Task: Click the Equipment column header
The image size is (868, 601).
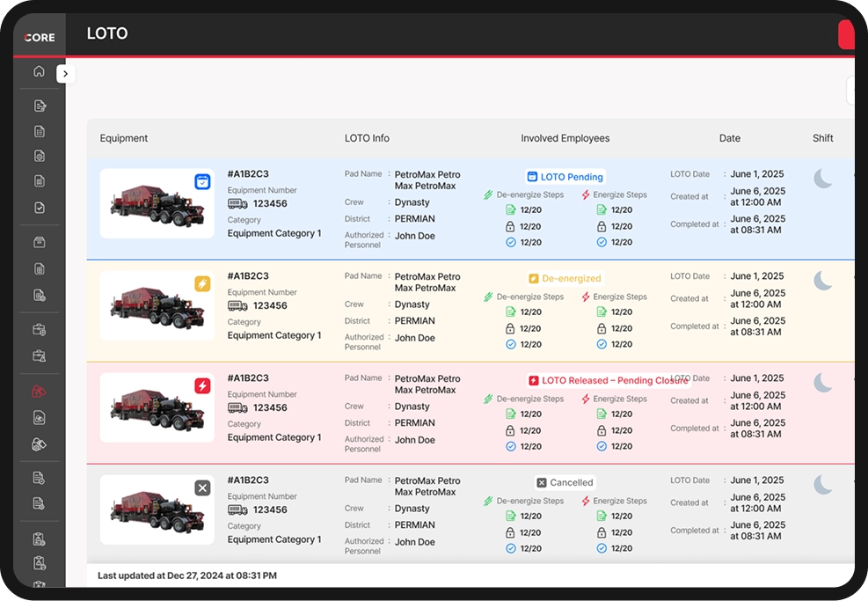Action: pyautogui.click(x=123, y=138)
